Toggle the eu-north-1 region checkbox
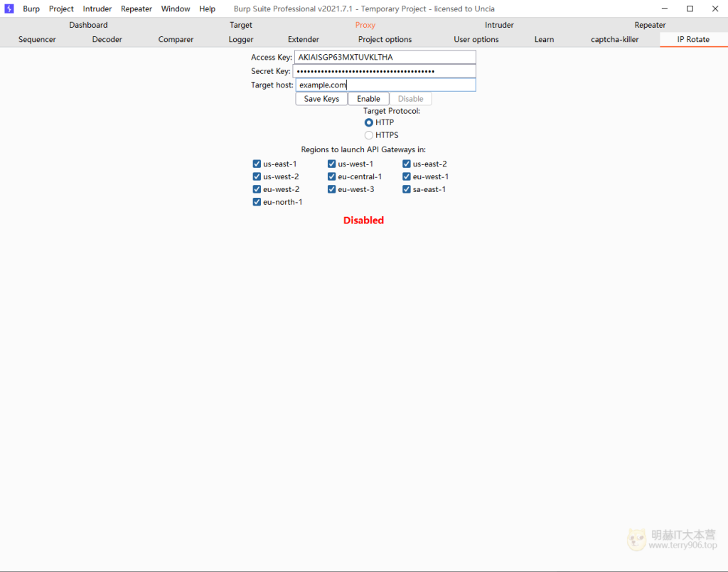The height and width of the screenshot is (572, 728). click(x=257, y=202)
